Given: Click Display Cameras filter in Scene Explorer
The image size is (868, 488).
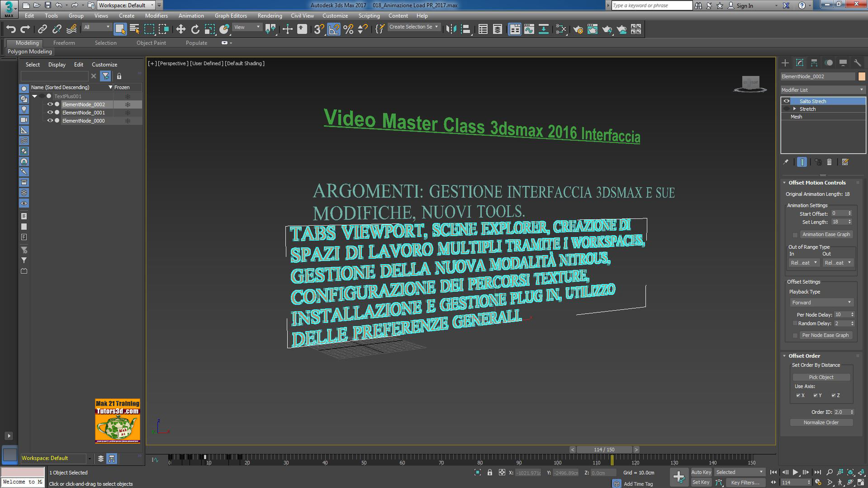Looking at the screenshot, I should 24,120.
